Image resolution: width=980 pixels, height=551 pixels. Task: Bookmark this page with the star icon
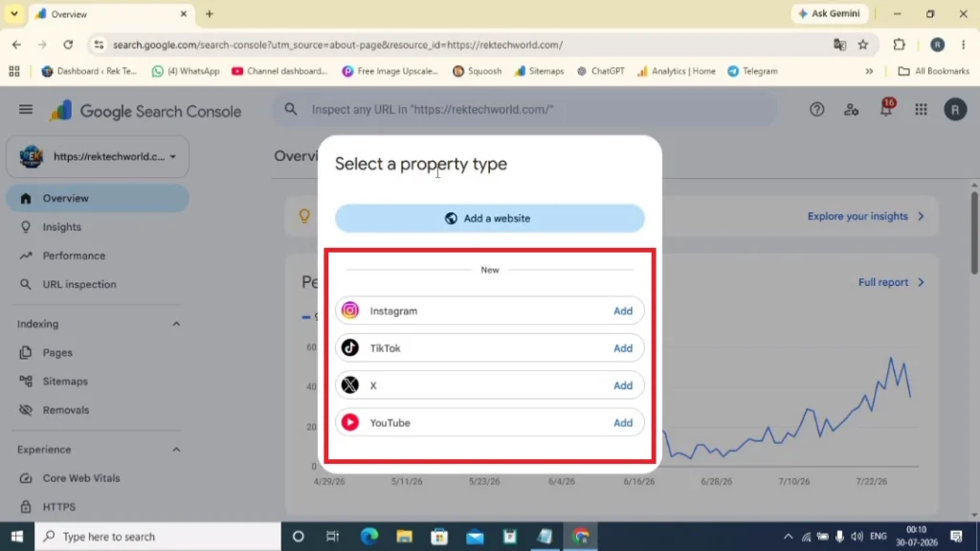(x=863, y=45)
